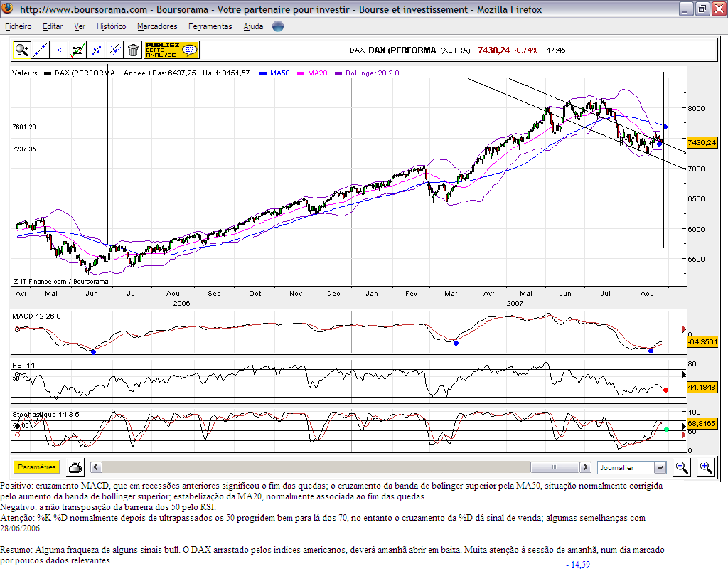Click the trash can delete tool
Viewport: 728px width, 569px height.
pos(133,50)
